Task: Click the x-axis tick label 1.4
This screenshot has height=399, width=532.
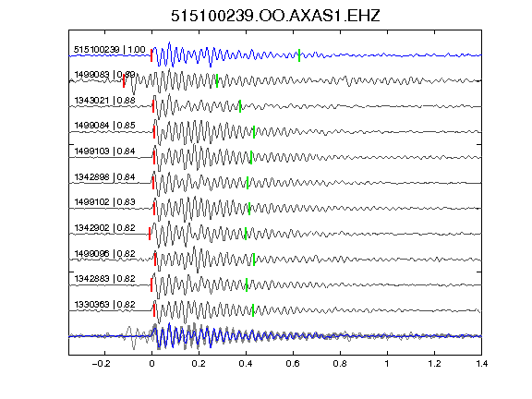Action: (481, 364)
